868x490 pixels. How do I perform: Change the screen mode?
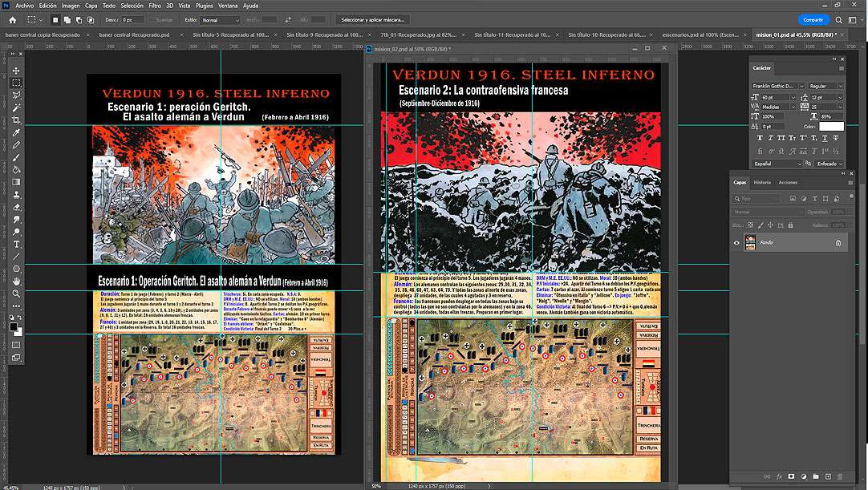(x=17, y=358)
